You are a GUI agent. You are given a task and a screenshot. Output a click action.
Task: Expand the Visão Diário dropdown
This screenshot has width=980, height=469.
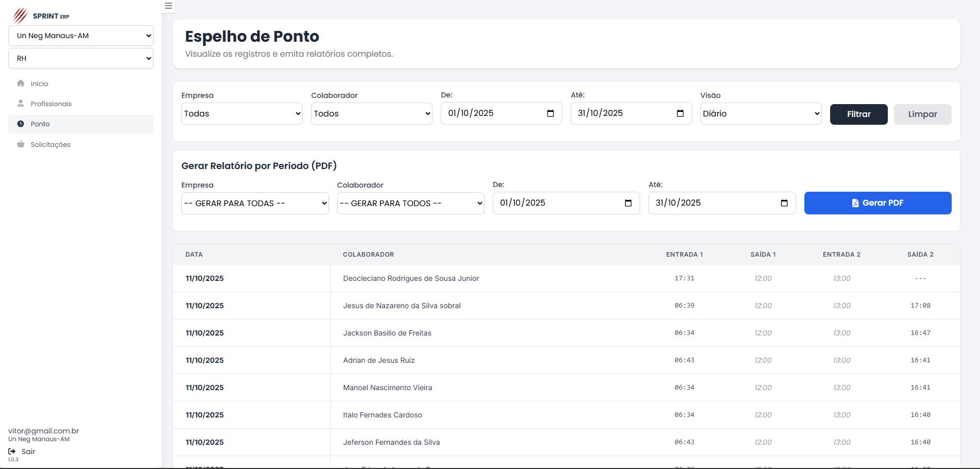pos(761,114)
